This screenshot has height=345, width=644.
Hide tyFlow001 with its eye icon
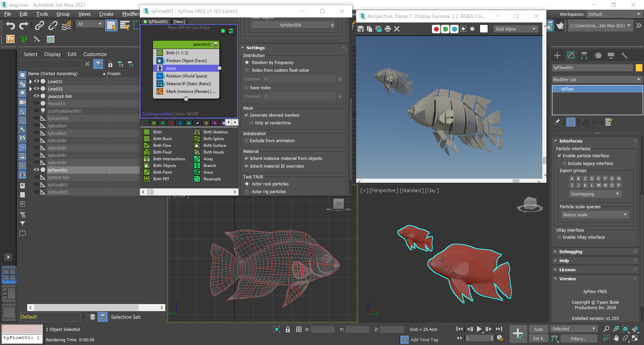[x=37, y=170]
